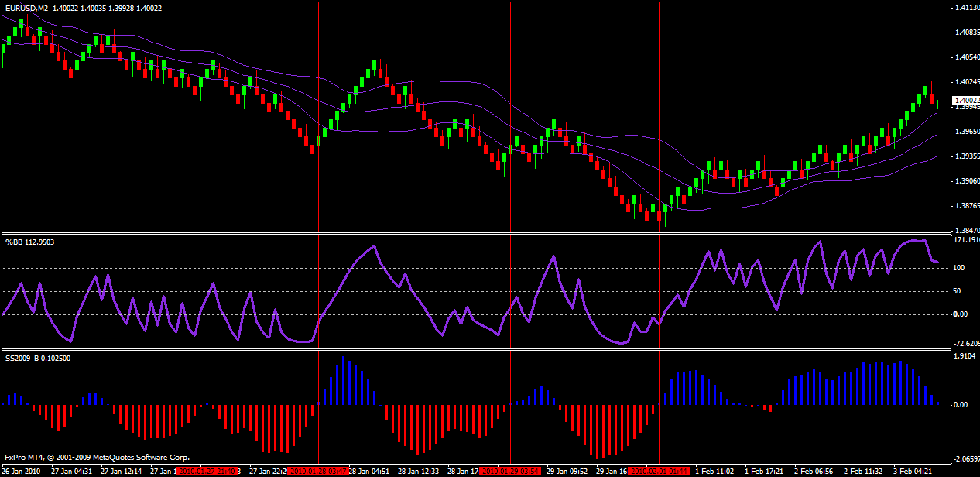Click the last red candle at far right
The width and height of the screenshot is (980, 477).
tap(932, 98)
